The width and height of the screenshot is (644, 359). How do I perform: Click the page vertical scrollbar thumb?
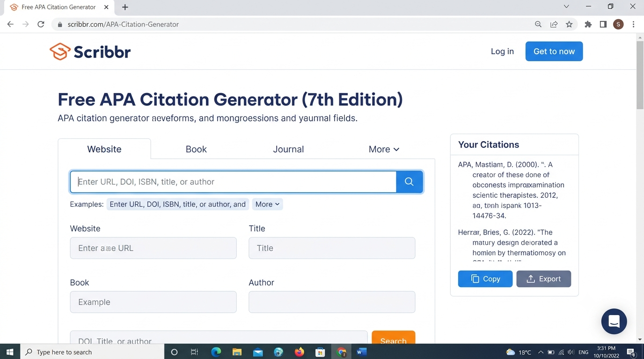tap(640, 75)
